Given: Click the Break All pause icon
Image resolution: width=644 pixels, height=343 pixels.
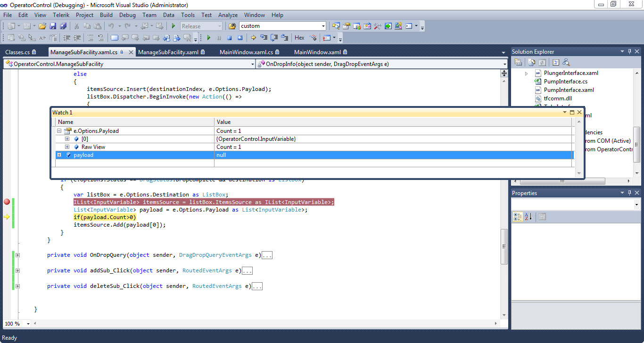Looking at the screenshot, I should [x=219, y=38].
